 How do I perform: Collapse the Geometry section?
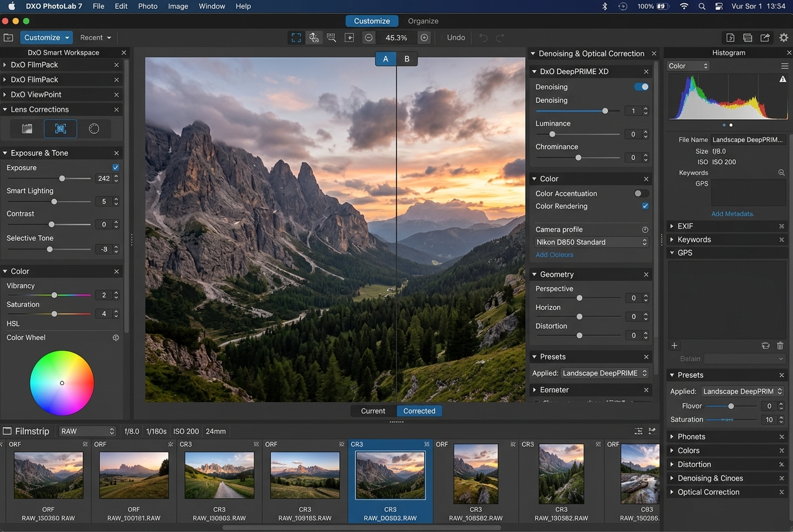(534, 275)
